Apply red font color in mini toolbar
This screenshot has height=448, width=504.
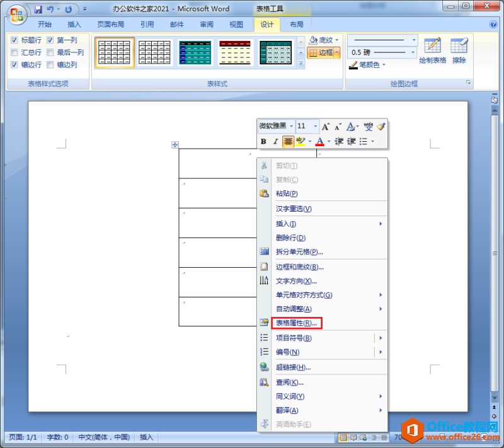320,141
